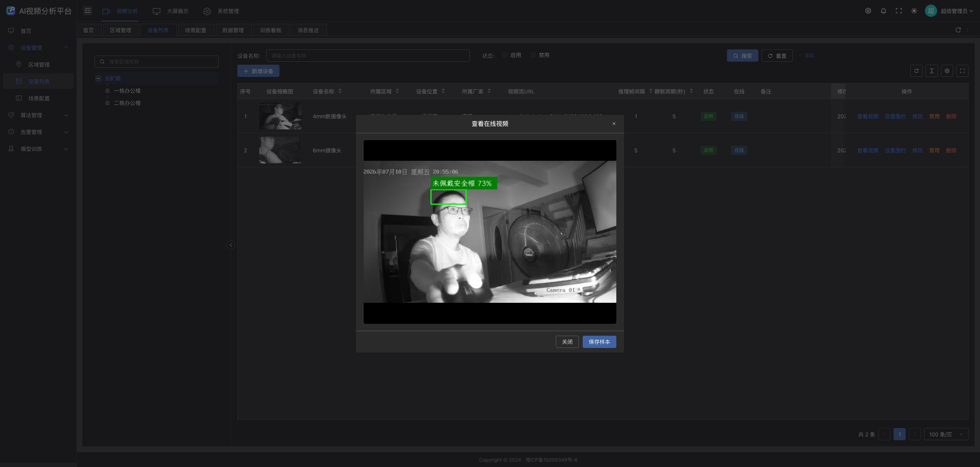980x467 pixels.
Task: Click the sort icon beside 所属区域
Action: (x=397, y=91)
